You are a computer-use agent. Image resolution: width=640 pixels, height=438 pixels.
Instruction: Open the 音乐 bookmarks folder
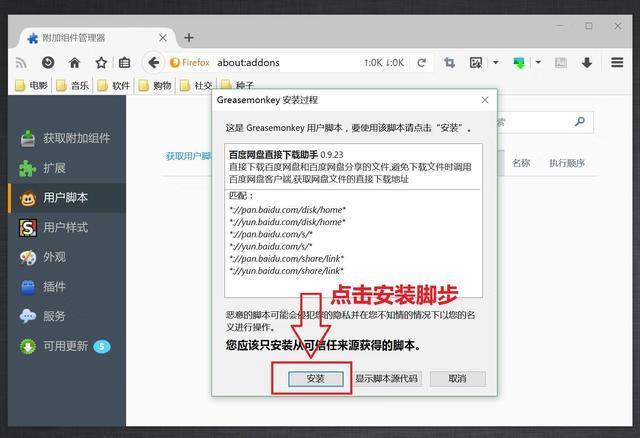pos(72,86)
